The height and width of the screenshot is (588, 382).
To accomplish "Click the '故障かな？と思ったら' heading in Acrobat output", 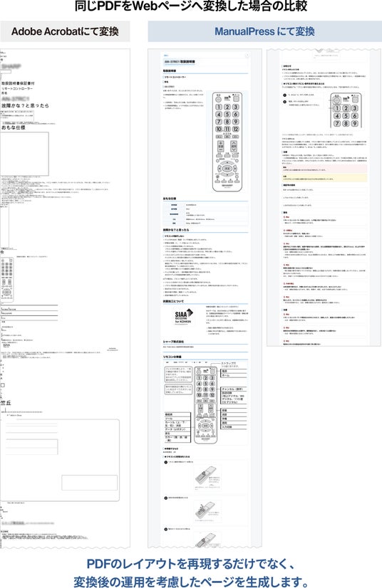I will (x=25, y=105).
